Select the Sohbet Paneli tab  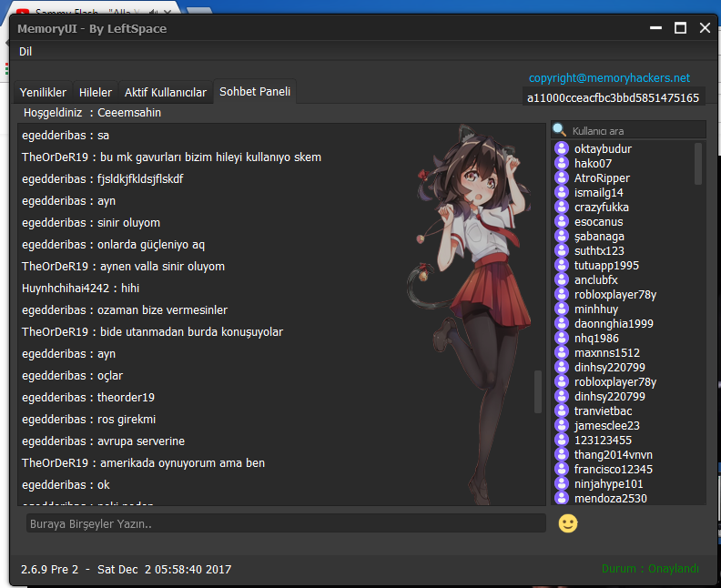[255, 91]
